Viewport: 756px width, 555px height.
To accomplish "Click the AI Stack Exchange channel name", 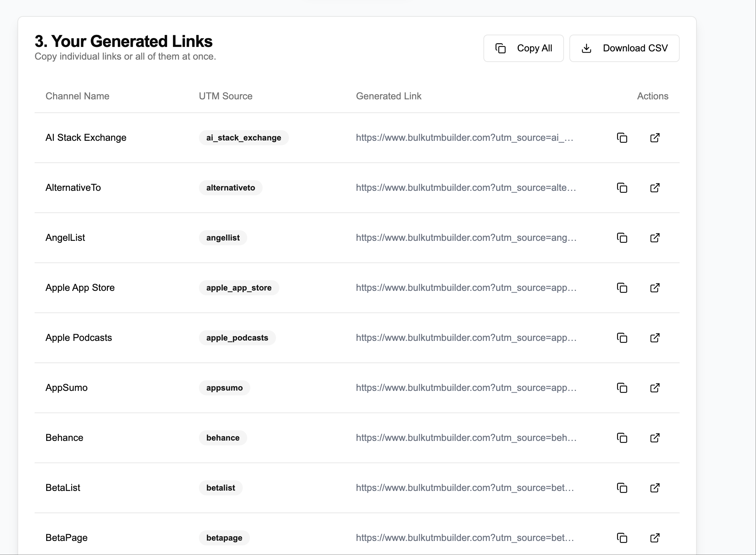I will tap(86, 138).
